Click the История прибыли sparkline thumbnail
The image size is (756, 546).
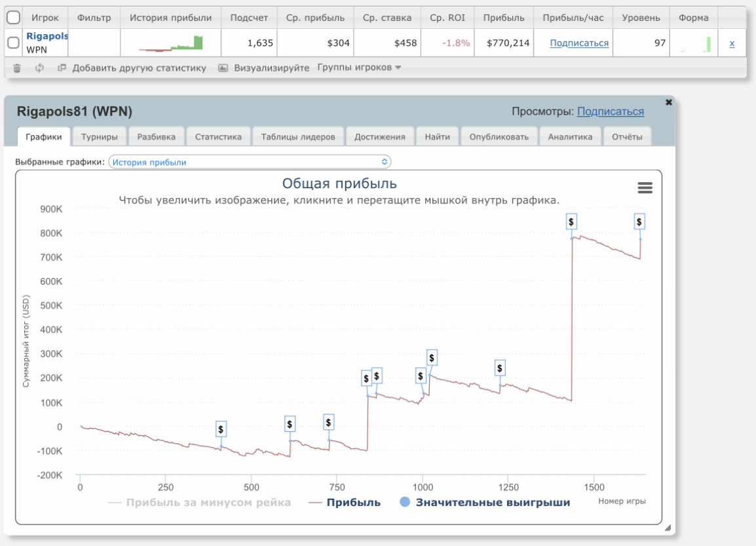(x=171, y=43)
